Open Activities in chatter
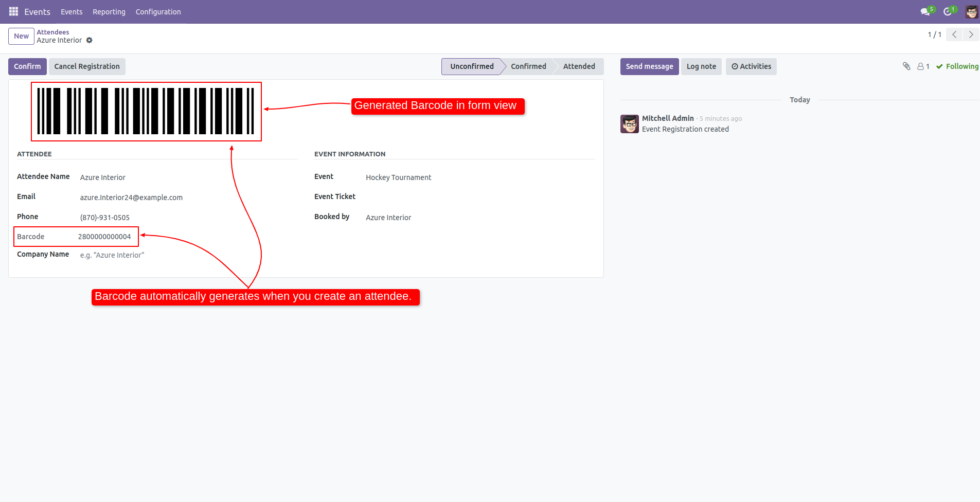 (x=751, y=66)
